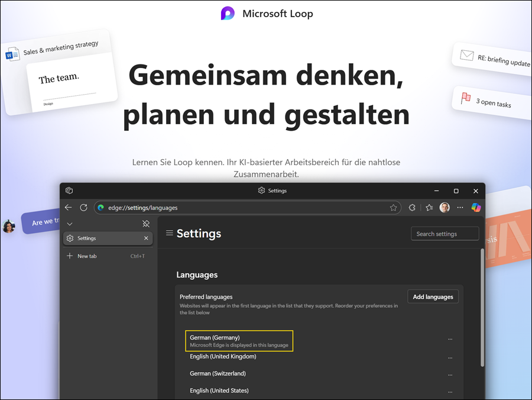Unpin the vertical tabs pane

click(x=145, y=224)
